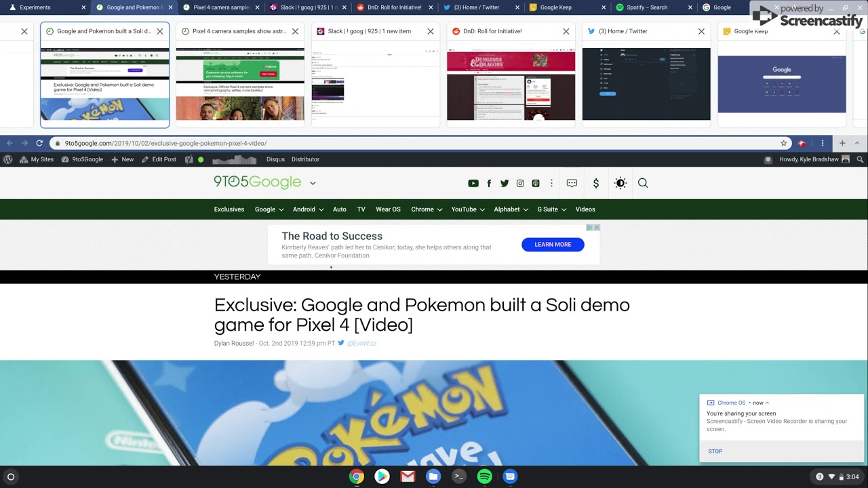The image size is (868, 488).
Task: Expand Google nav dropdown
Action: 281,209
